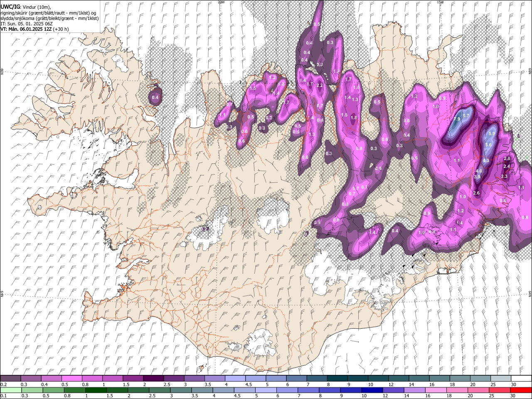Click the 1.8 value on the map

[x=354, y=118]
